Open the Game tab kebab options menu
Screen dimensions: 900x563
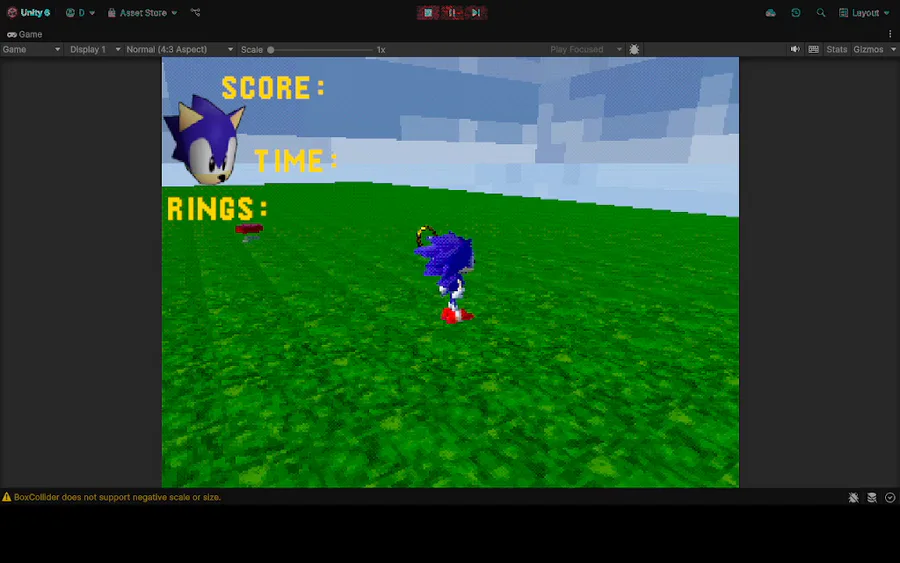point(890,34)
